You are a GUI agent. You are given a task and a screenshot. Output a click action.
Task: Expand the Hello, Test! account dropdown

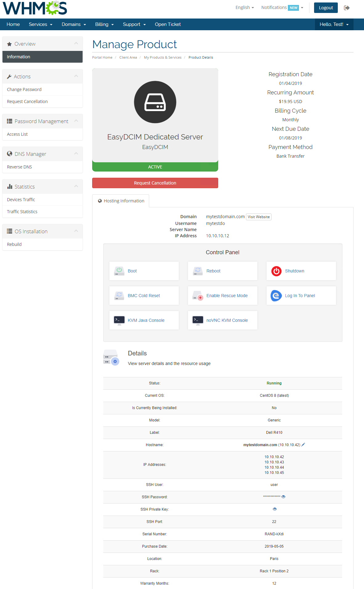click(x=334, y=24)
